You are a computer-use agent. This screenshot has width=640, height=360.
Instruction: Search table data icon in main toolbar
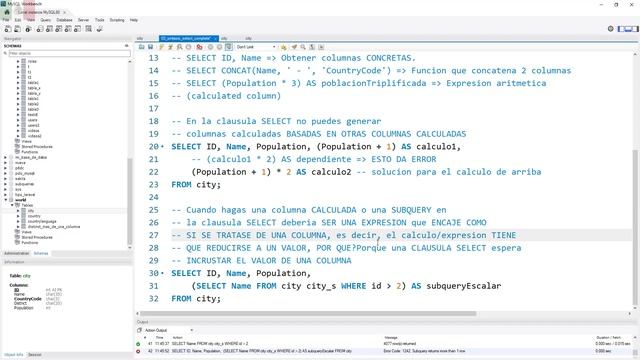(x=89, y=29)
